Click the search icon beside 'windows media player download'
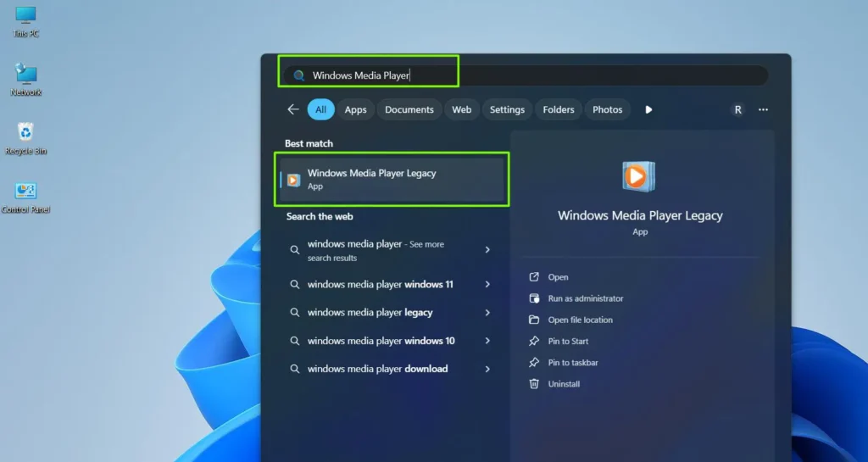868x462 pixels. (x=294, y=369)
